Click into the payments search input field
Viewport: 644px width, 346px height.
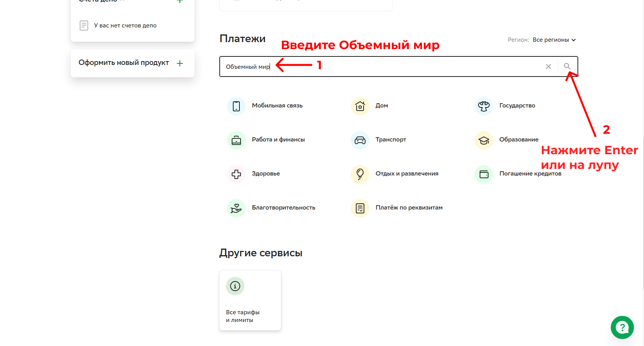(398, 66)
